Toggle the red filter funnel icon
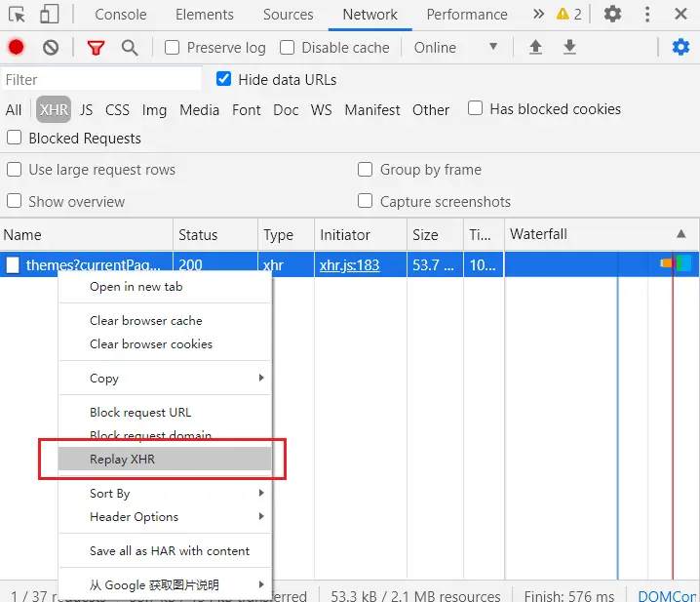700x602 pixels. coord(96,48)
